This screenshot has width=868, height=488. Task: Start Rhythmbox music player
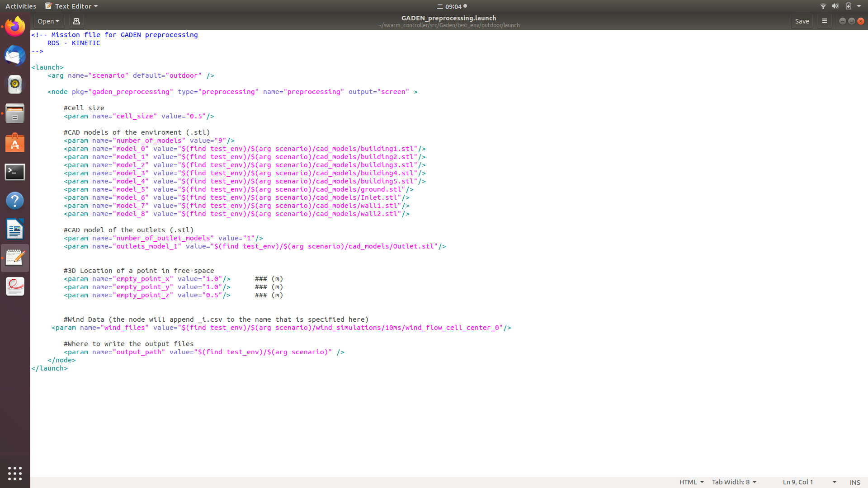click(15, 84)
